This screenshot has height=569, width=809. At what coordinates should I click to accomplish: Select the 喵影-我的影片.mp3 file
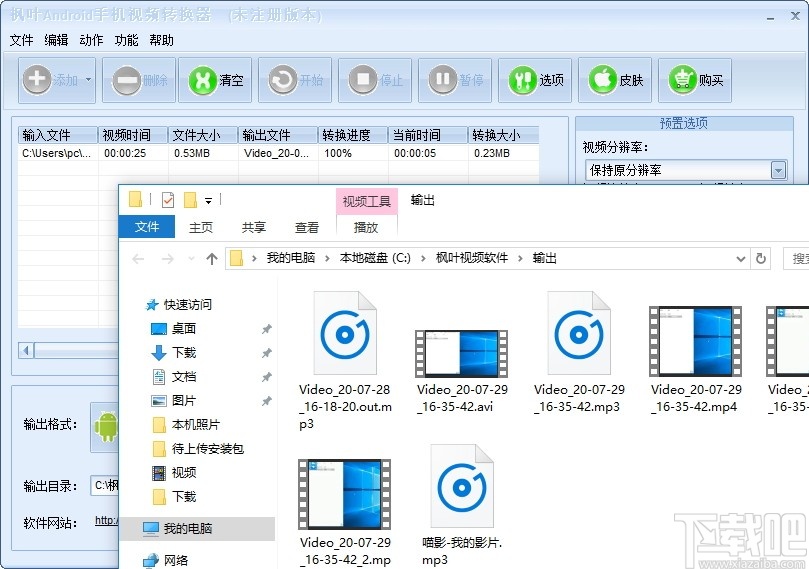[x=462, y=506]
